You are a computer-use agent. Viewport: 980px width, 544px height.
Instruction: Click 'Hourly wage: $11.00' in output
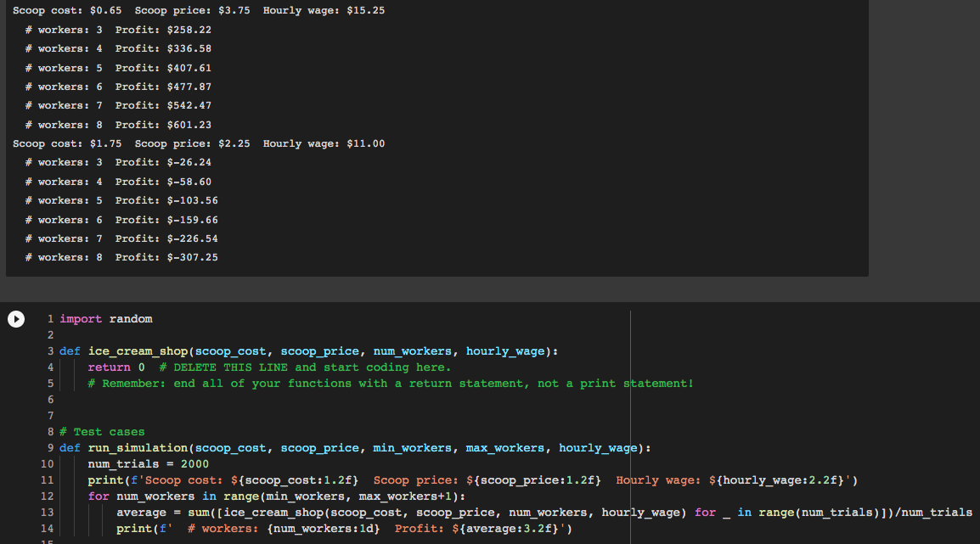click(x=324, y=143)
